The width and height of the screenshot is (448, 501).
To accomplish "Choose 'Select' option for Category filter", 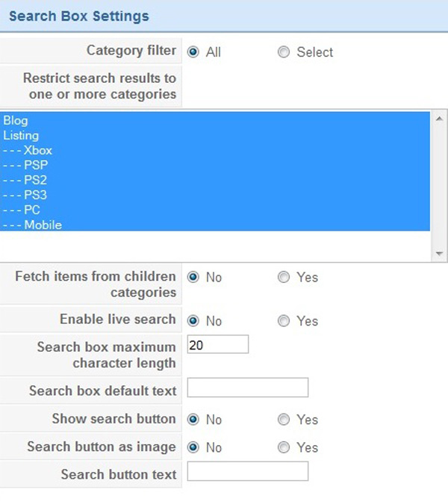I will [283, 52].
